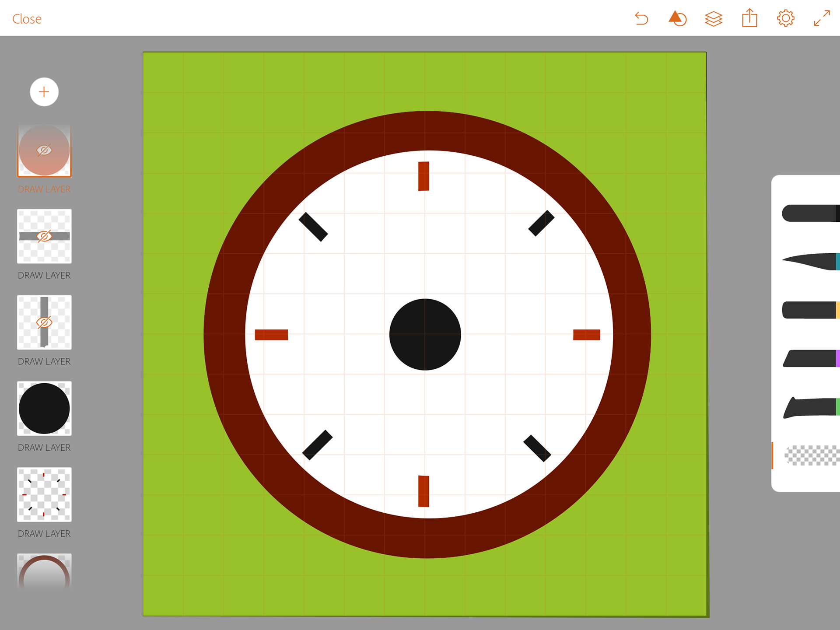Show hidden vertical bar layer
This screenshot has height=630, width=840.
coord(44,322)
